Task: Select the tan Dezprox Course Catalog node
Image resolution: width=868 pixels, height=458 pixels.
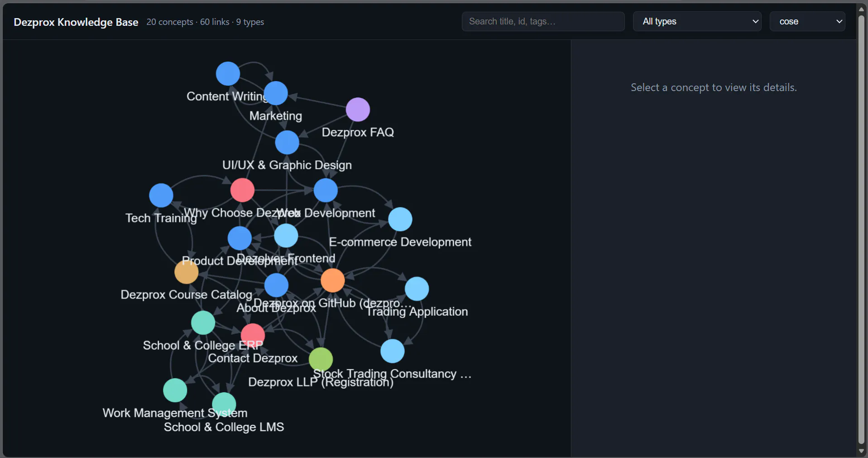Action: click(187, 272)
